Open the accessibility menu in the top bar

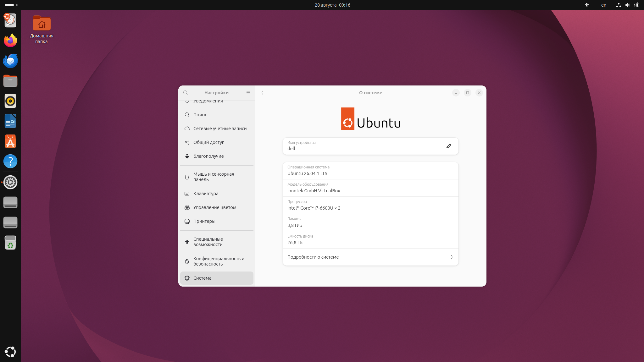coord(587,5)
